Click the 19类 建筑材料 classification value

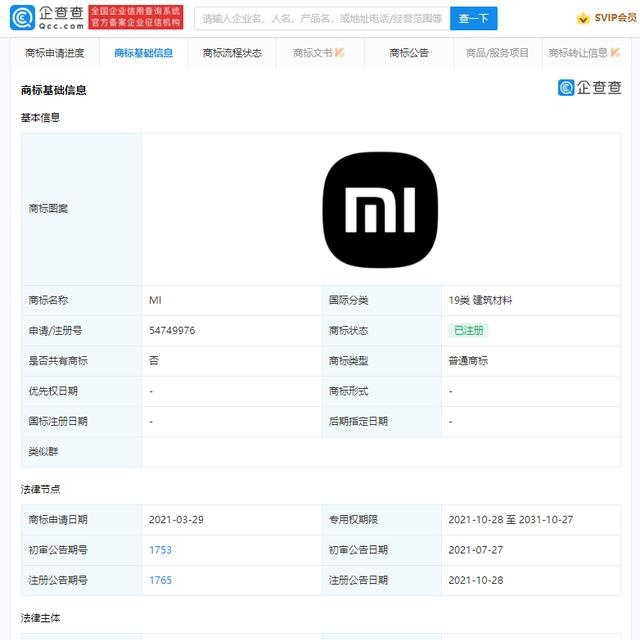(480, 300)
